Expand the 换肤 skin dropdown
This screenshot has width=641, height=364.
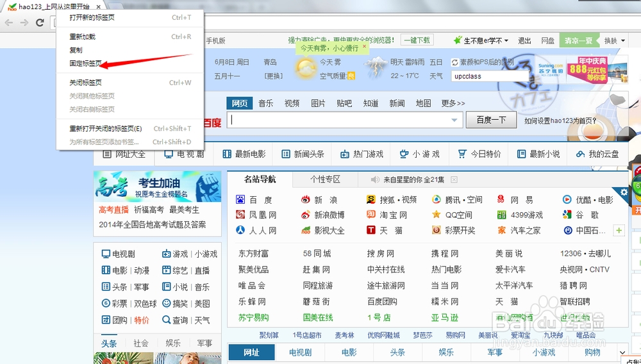click(624, 40)
